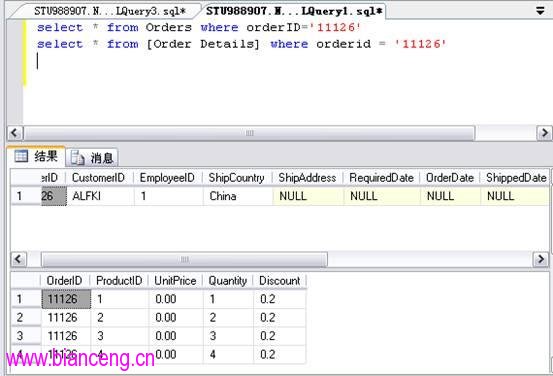Select the SQLQuery1.sql tab
553x376 pixels.
294,11
